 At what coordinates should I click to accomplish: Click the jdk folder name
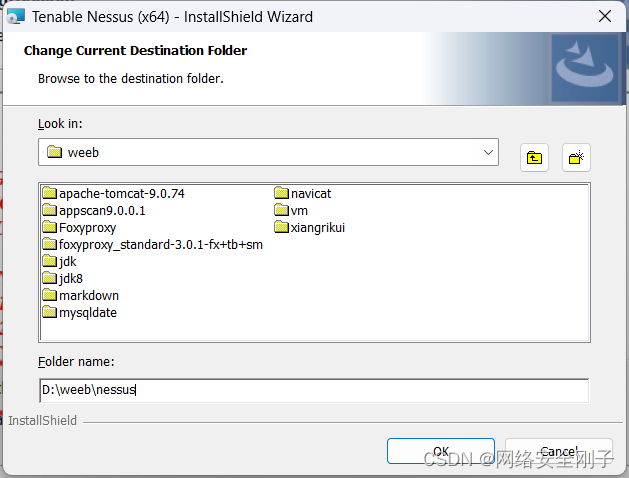tap(67, 262)
